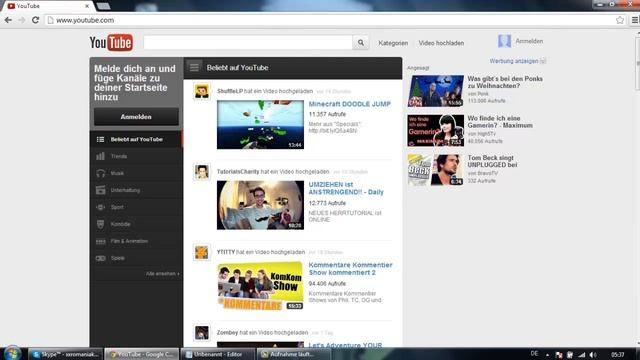The image size is (640, 360).
Task: Click the Musik headphones icon
Action: point(100,173)
